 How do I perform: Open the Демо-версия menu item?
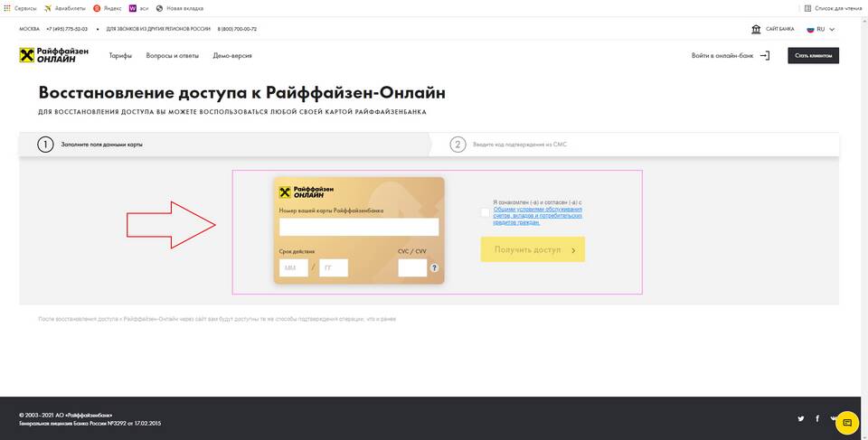click(x=232, y=56)
